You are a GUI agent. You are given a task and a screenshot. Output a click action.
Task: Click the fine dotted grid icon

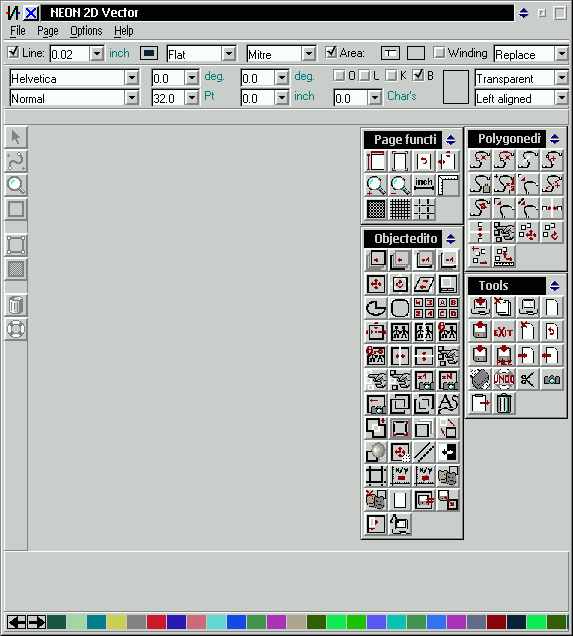(x=376, y=209)
